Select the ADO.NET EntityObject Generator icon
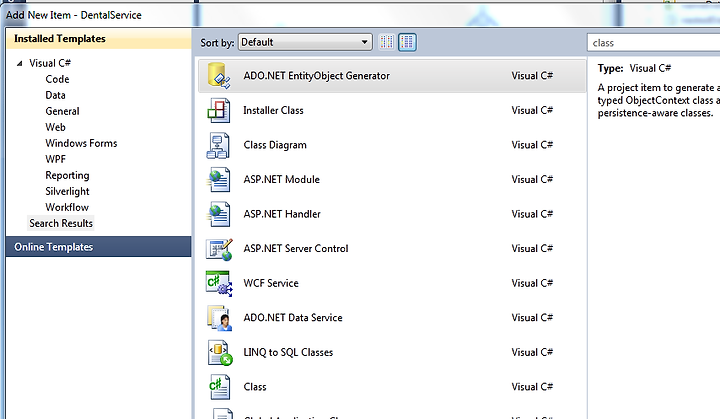This screenshot has width=720, height=419. click(x=219, y=75)
